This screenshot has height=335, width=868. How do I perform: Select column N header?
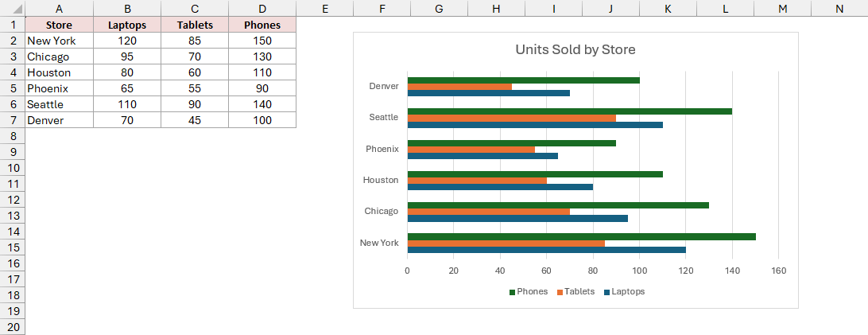tap(839, 8)
